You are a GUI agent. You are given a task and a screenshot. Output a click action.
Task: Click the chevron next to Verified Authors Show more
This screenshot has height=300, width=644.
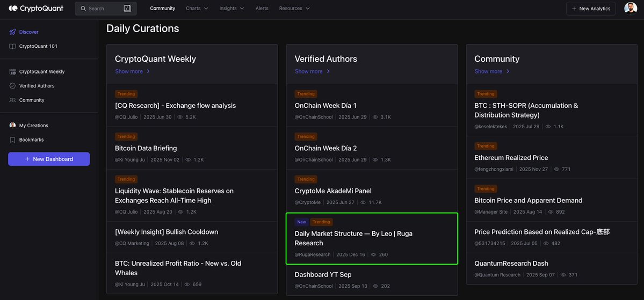(328, 71)
